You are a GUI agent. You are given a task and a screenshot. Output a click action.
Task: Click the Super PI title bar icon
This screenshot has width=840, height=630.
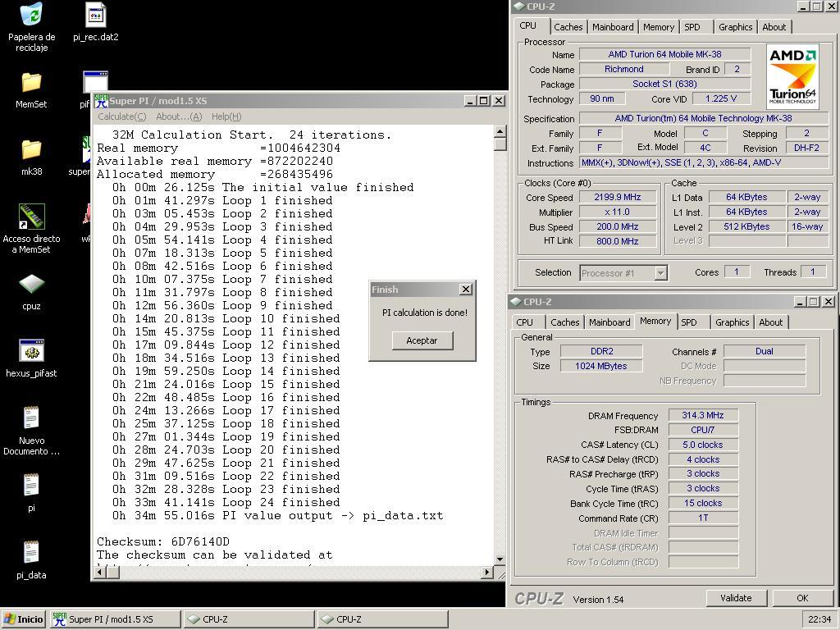[x=101, y=101]
